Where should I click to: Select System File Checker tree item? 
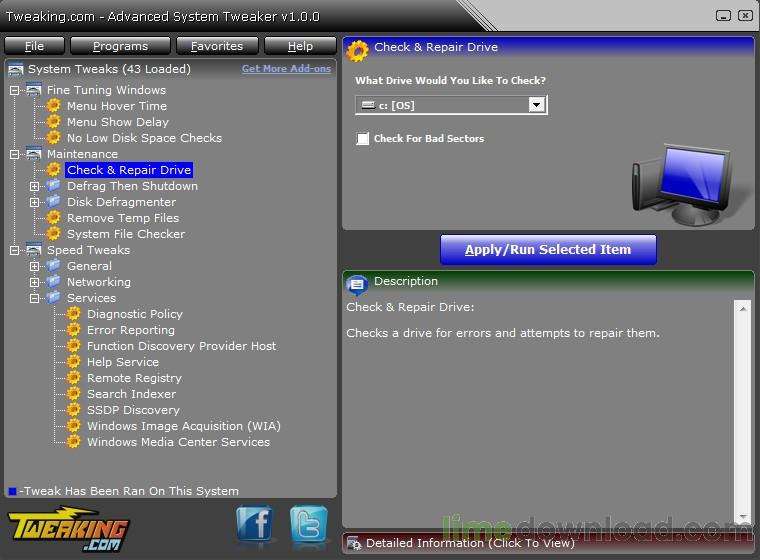[126, 234]
